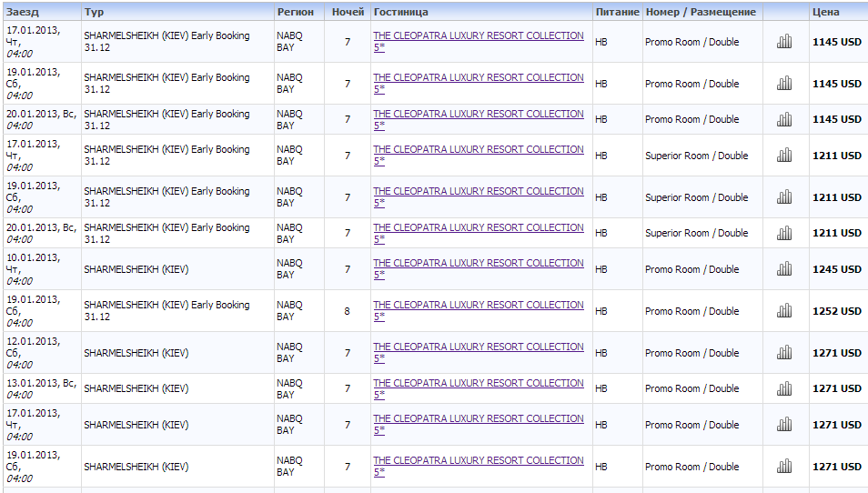Open chart icon for 19.01 Promo Room 1145 USD
868x493 pixels.
click(783, 84)
